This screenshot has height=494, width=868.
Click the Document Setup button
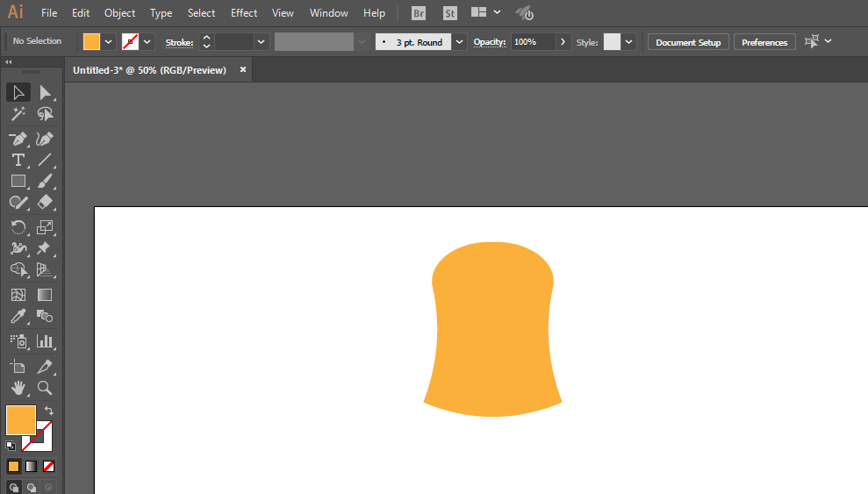[688, 42]
